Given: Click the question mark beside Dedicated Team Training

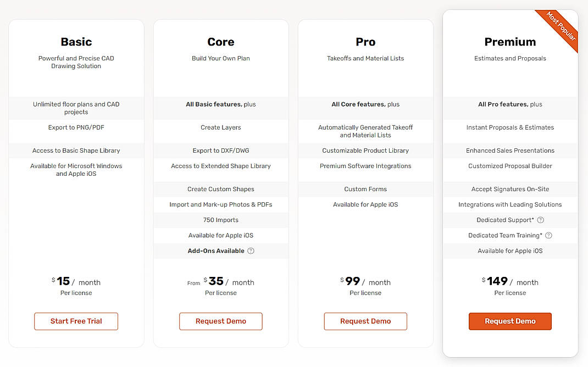Looking at the screenshot, I should pos(548,235).
